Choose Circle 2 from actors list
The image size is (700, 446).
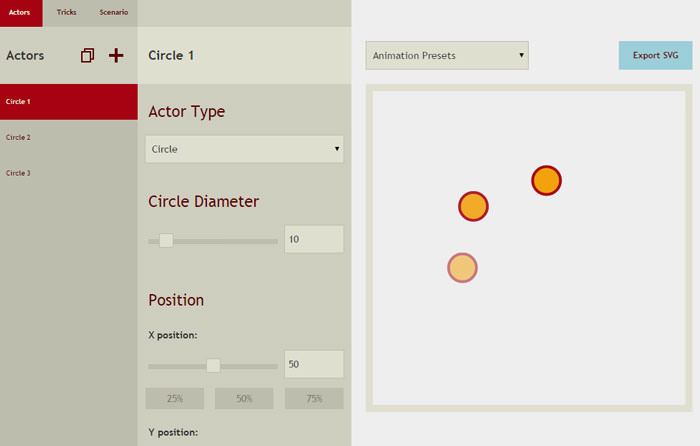pyautogui.click(x=69, y=138)
